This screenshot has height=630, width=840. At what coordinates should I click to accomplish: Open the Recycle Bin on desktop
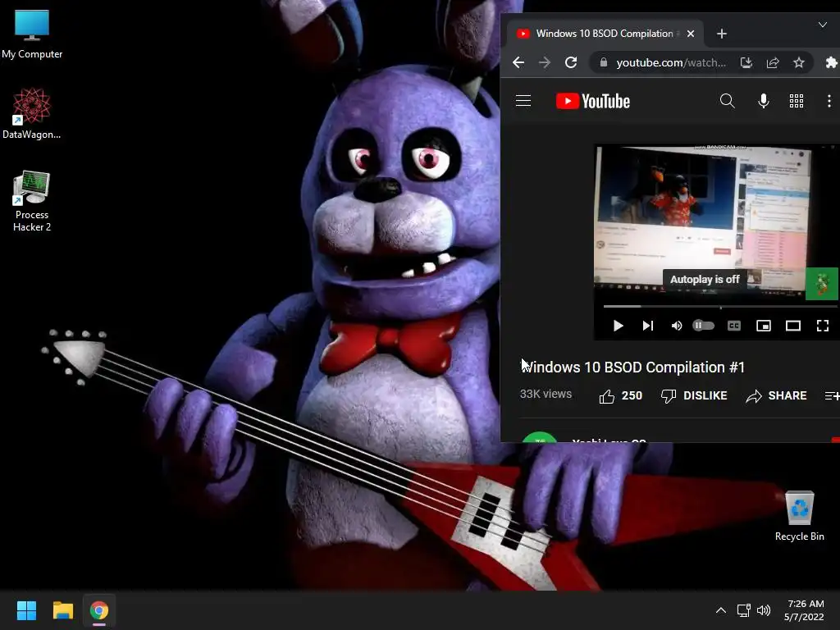tap(799, 516)
